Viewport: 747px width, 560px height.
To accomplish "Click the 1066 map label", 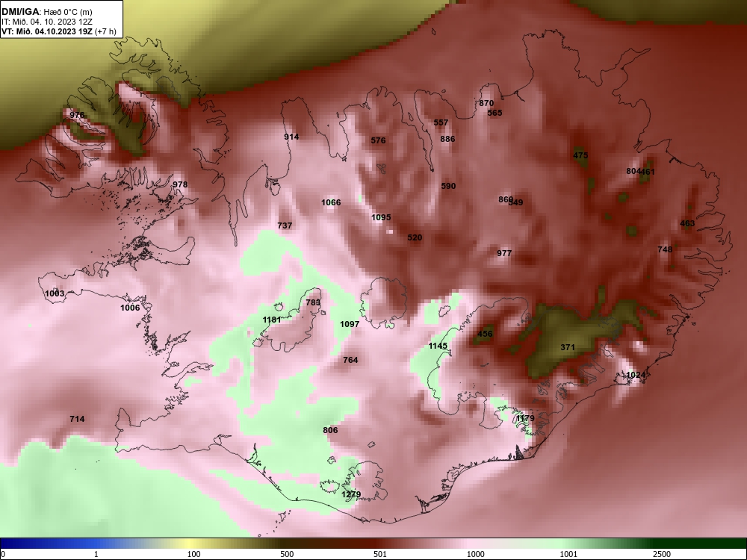I will click(331, 203).
